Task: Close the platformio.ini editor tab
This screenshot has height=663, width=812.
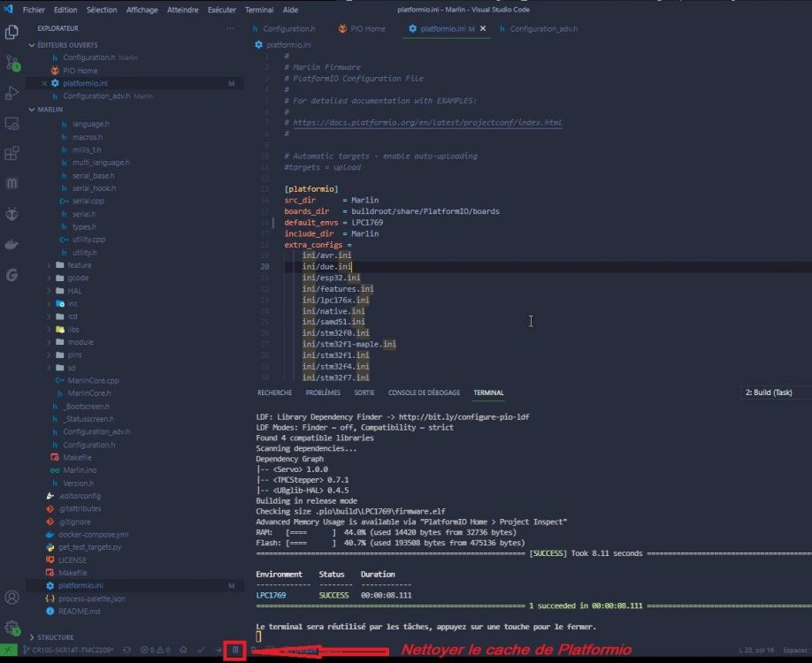Action: pos(483,29)
